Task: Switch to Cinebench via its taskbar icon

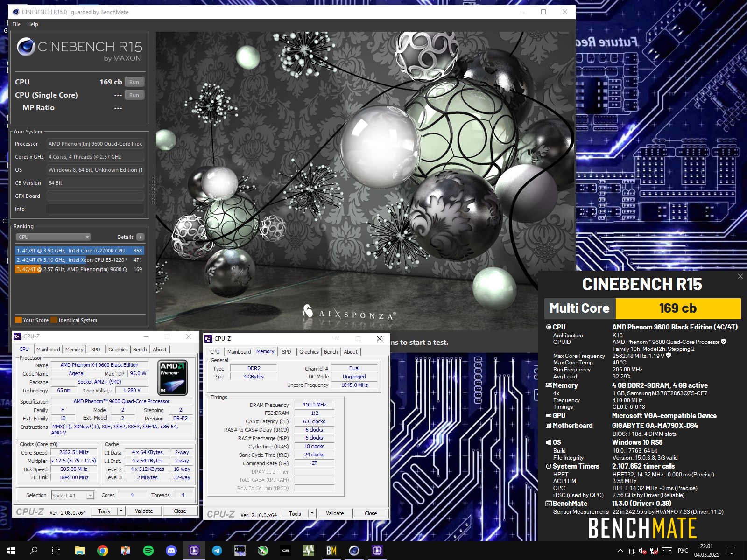Action: coord(354,551)
